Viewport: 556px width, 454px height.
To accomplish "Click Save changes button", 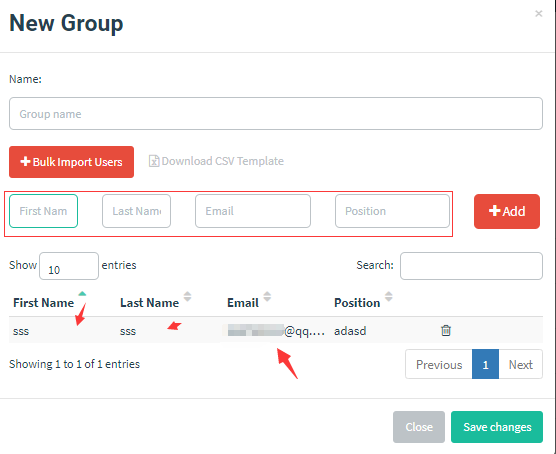I will pyautogui.click(x=497, y=427).
